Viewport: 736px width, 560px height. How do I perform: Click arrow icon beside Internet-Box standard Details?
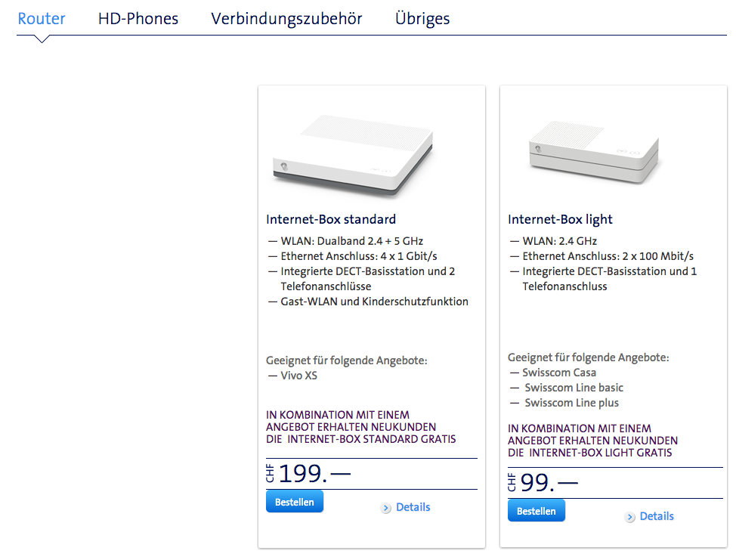(x=386, y=508)
